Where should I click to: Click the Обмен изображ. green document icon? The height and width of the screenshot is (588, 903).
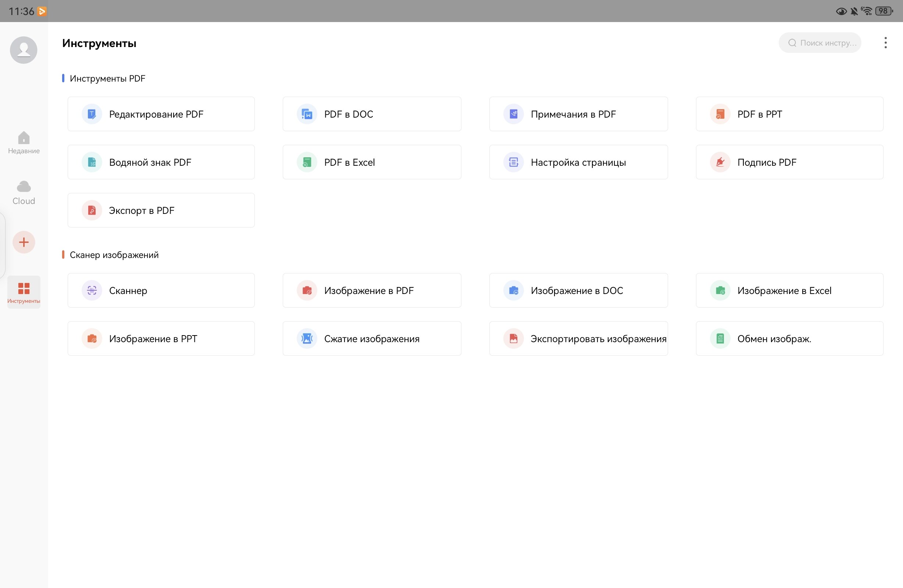point(720,339)
